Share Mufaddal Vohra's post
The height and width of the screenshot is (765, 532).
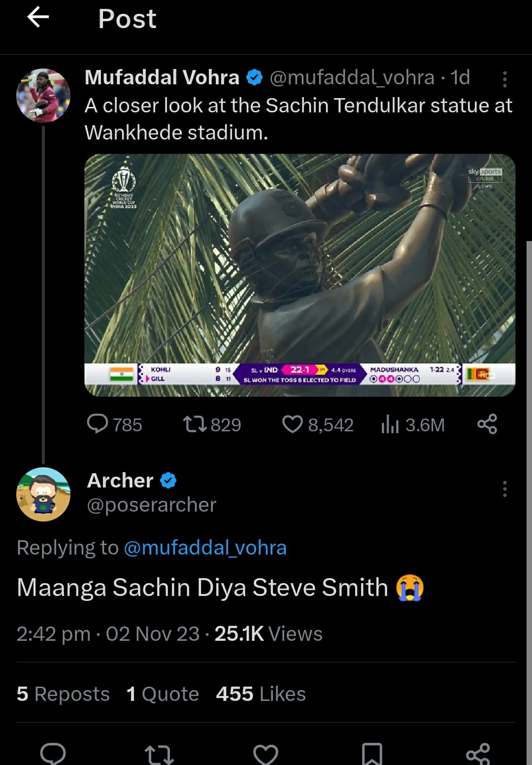pos(487,424)
